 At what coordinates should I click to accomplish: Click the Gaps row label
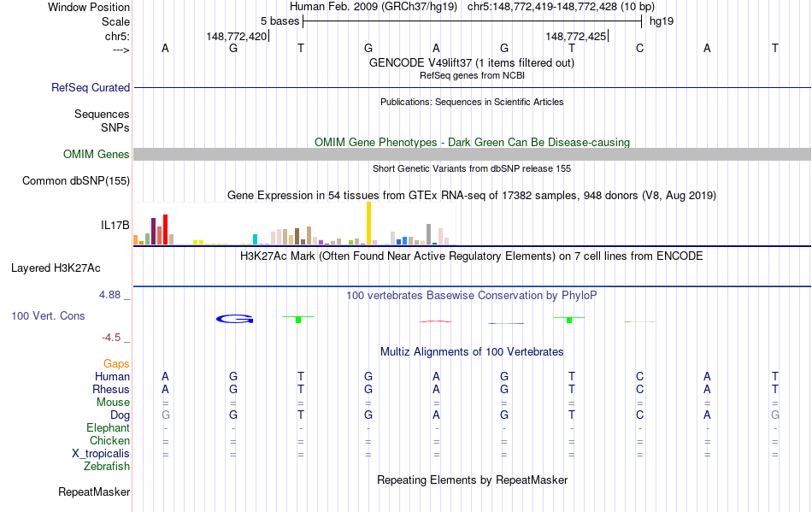[116, 363]
